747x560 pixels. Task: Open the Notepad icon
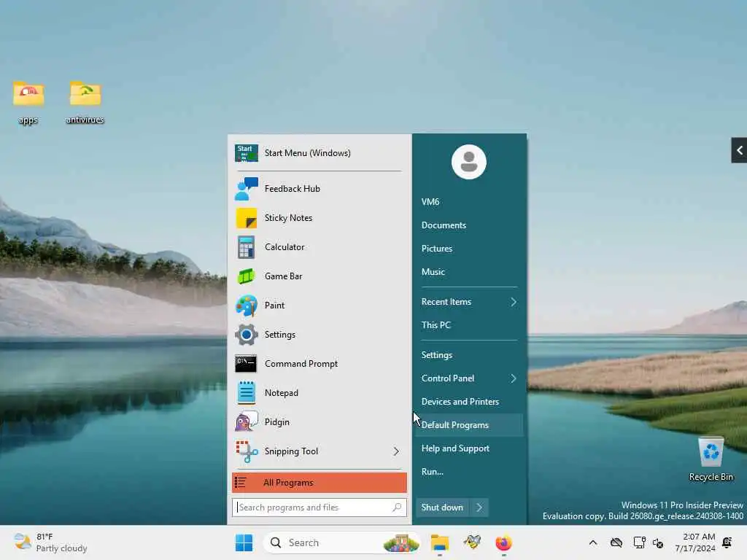pyautogui.click(x=247, y=393)
